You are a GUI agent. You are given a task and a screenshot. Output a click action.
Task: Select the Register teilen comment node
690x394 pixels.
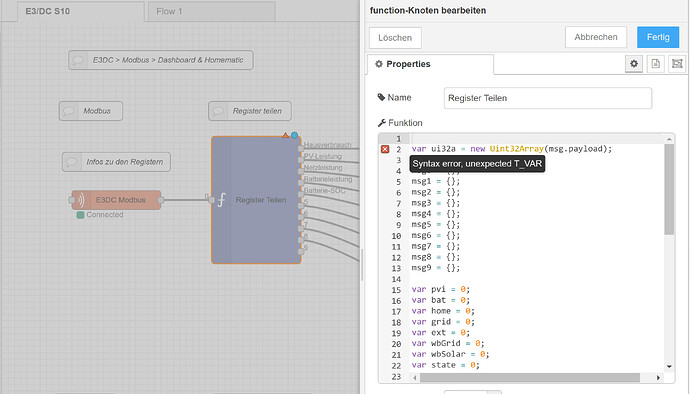pos(250,111)
